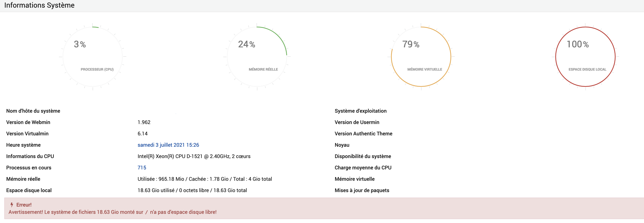Open the system time link samedi 3 juillet 2021
This screenshot has width=644, height=223.
[x=168, y=145]
